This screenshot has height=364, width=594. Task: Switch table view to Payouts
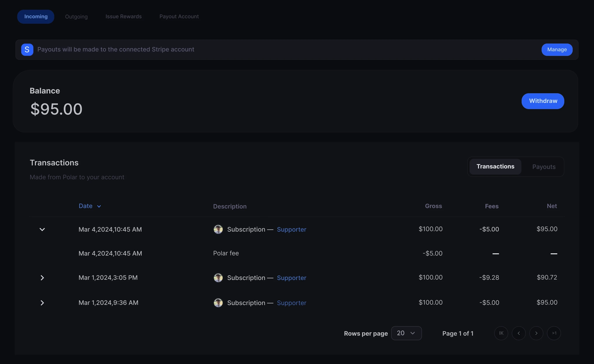544,167
